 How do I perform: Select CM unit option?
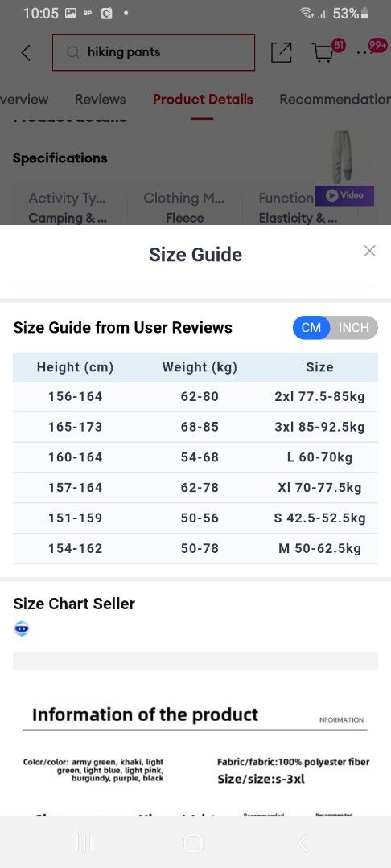pos(311,327)
